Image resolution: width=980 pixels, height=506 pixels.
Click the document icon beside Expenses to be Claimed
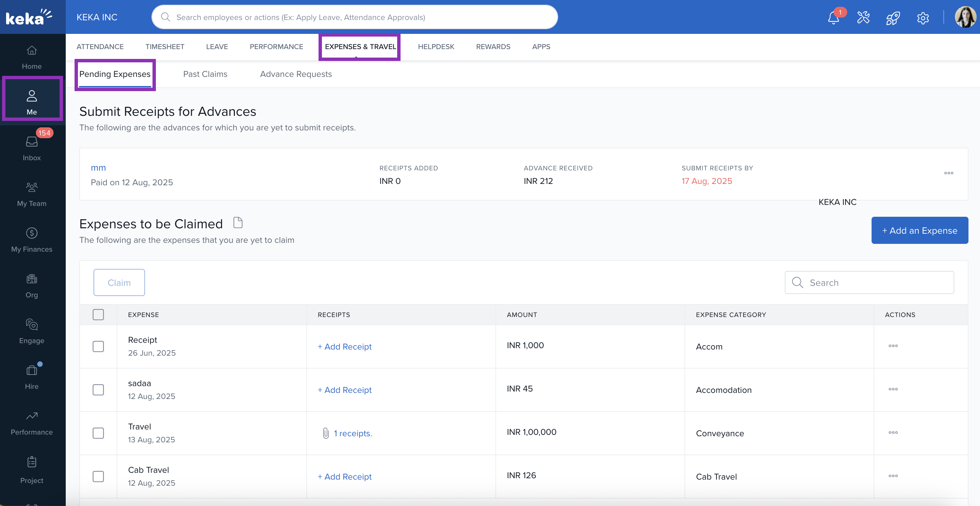(x=238, y=223)
